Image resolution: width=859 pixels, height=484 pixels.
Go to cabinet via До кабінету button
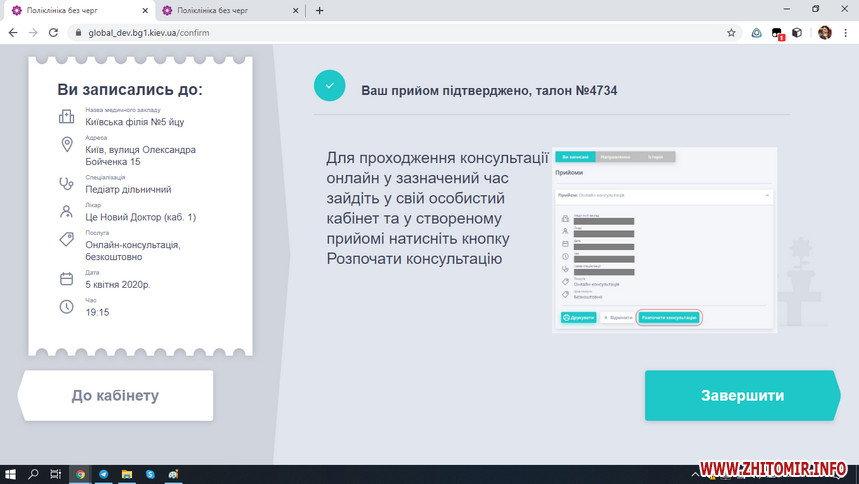(x=115, y=395)
